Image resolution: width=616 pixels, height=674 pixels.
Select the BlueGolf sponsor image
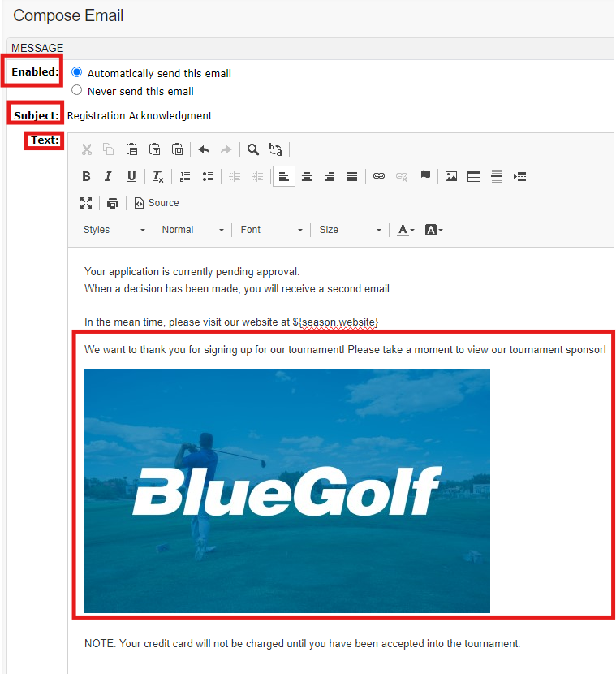pos(287,491)
